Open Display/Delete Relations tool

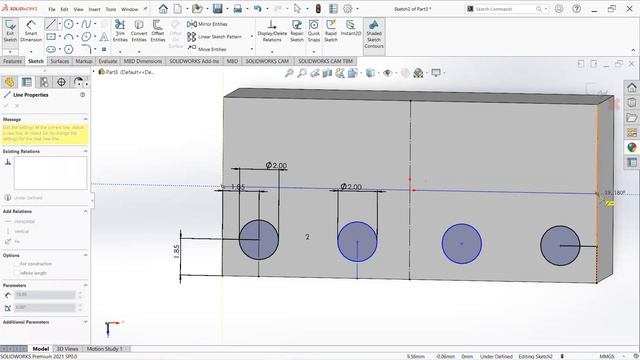pyautogui.click(x=272, y=31)
